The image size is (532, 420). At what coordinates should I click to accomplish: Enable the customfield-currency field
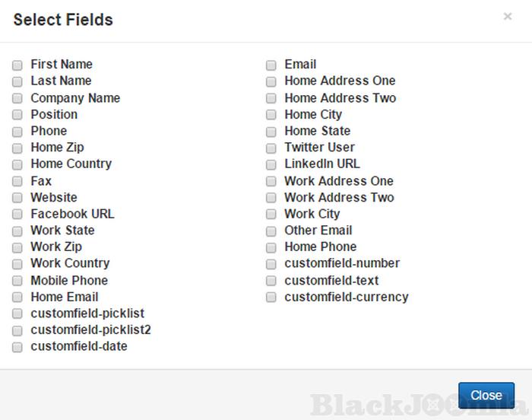point(271,297)
